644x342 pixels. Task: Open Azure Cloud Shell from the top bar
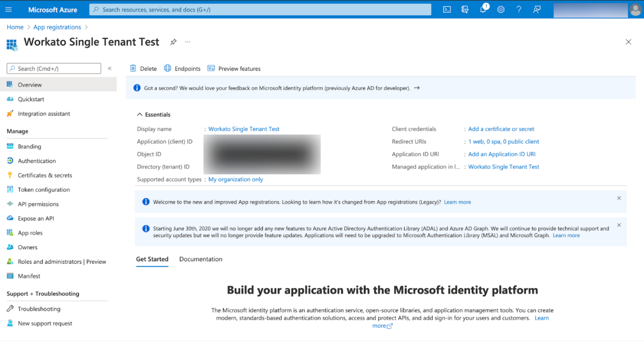point(447,9)
